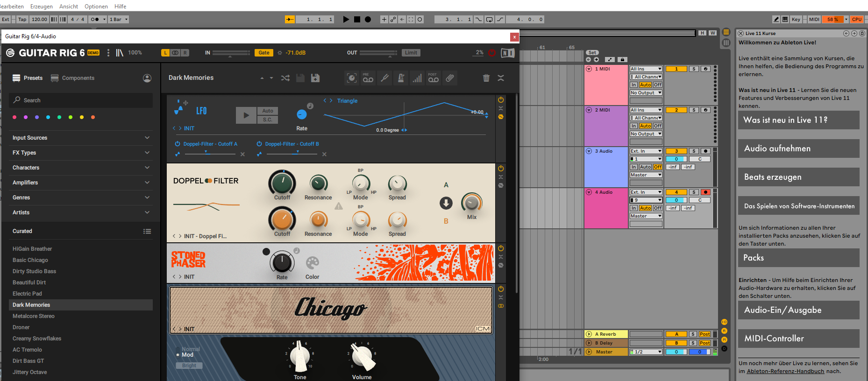Shuffle presets with the random icon
This screenshot has height=381, width=868.
pyautogui.click(x=285, y=78)
